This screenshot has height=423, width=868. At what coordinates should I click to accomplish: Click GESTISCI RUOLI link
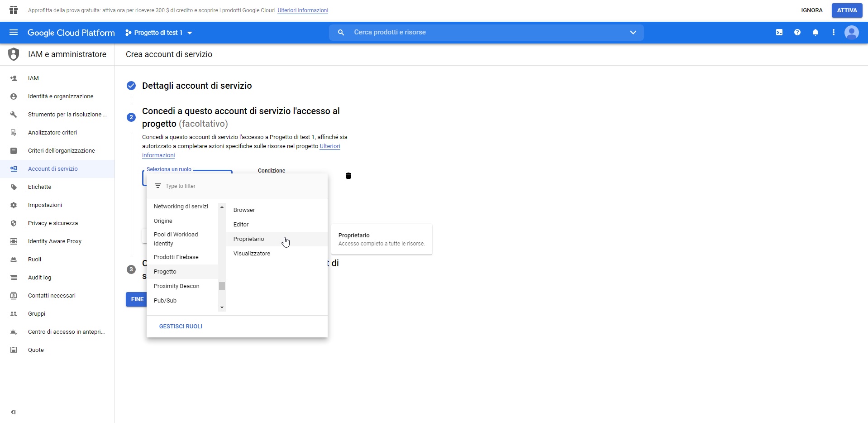point(181,327)
